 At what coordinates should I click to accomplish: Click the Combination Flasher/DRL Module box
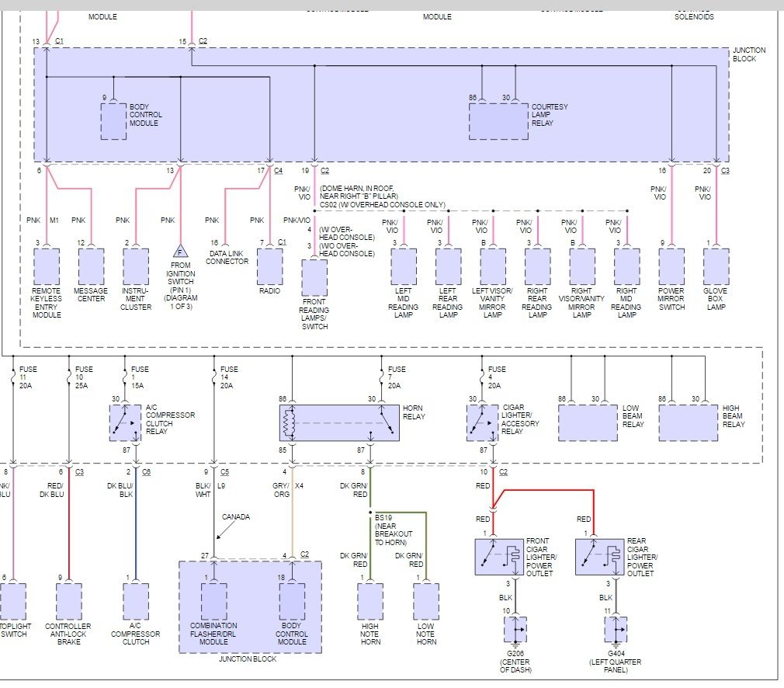point(214,601)
